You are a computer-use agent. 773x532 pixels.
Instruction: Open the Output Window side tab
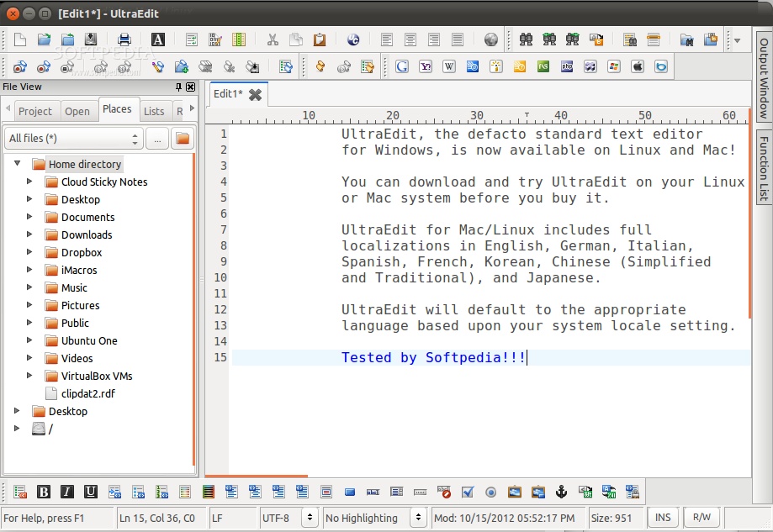tap(764, 78)
